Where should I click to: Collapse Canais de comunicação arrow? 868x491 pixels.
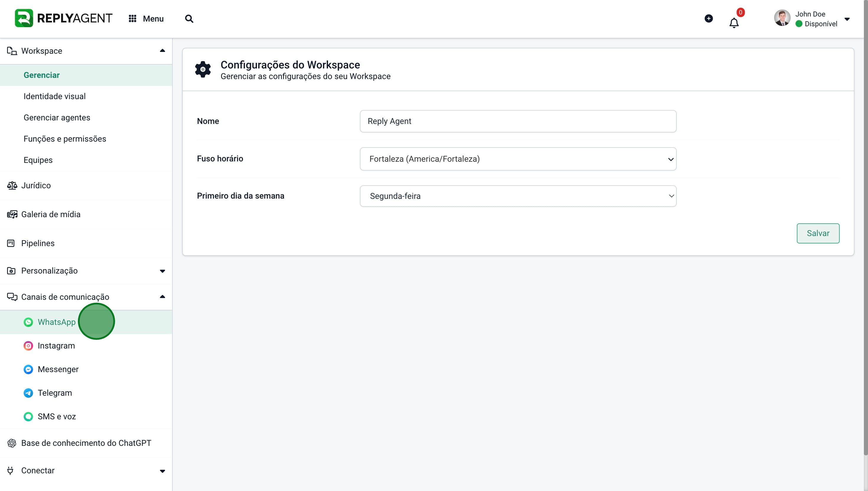(162, 297)
